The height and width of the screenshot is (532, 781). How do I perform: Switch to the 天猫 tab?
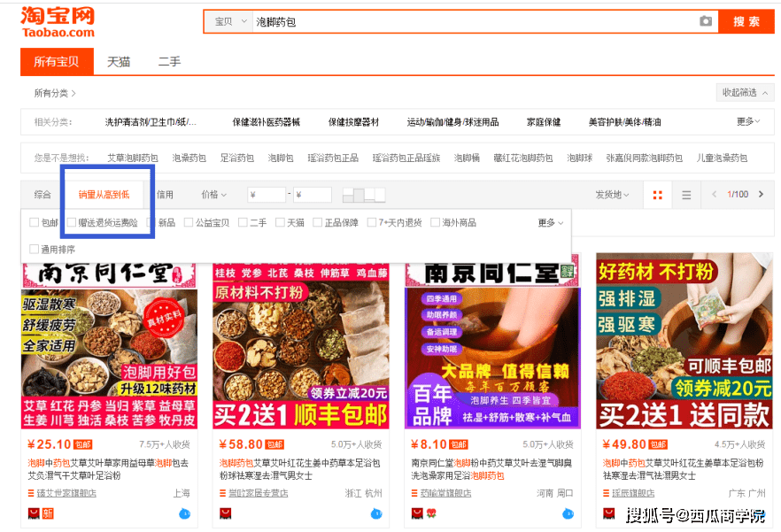pos(119,62)
